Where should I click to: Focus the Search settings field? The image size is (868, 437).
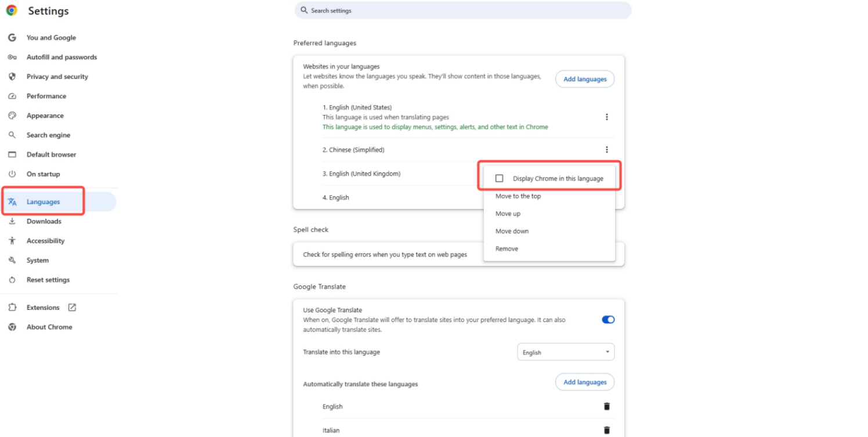[463, 10]
